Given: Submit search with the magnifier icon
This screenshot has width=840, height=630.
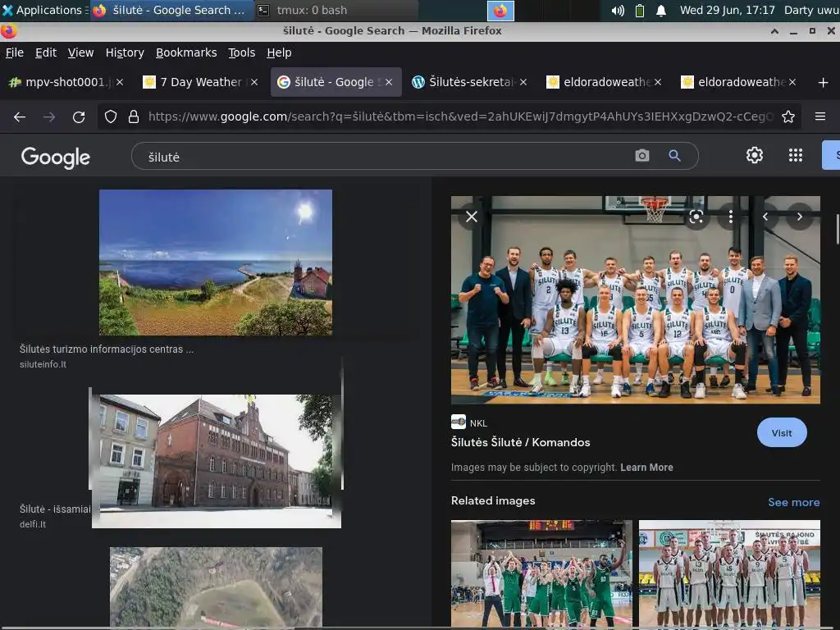Looking at the screenshot, I should tap(674, 155).
